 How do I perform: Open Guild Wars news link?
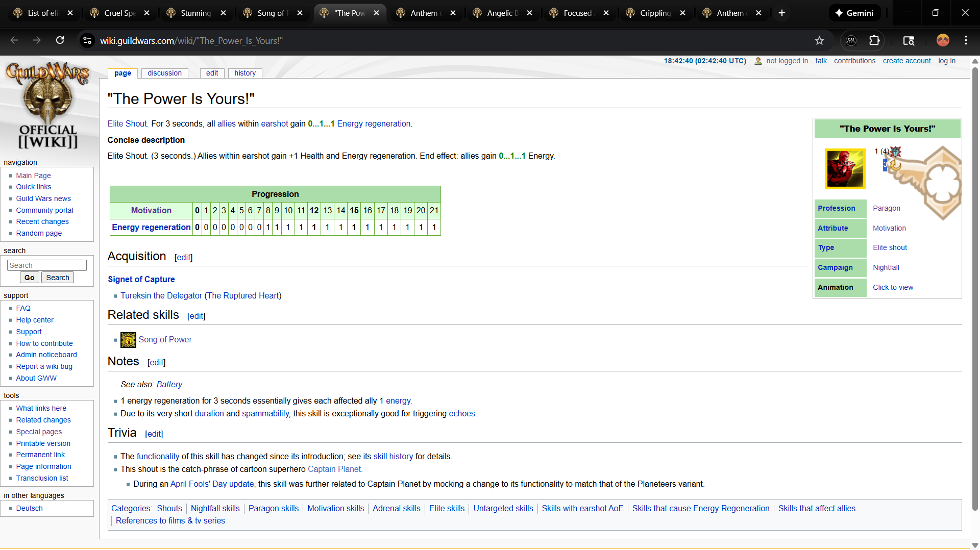pyautogui.click(x=43, y=198)
